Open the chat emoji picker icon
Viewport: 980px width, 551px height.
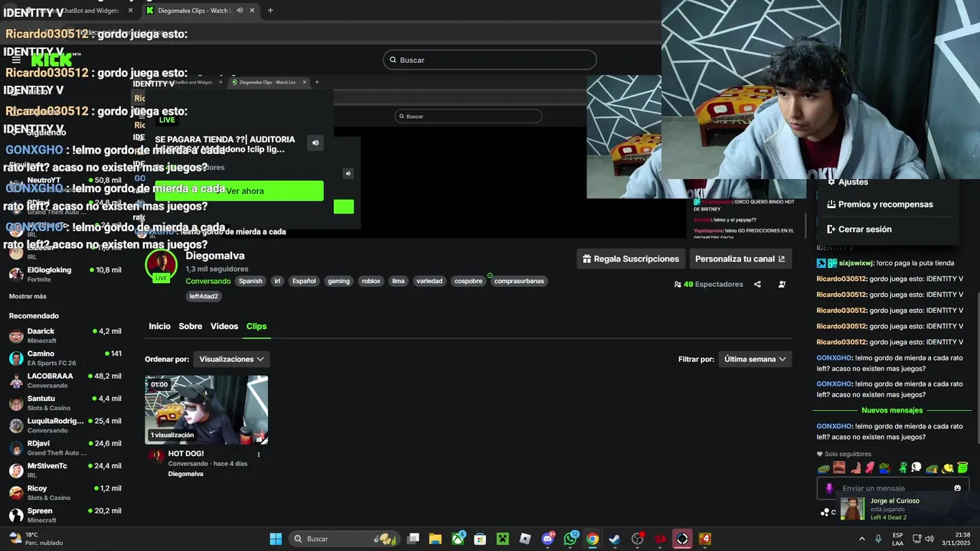tap(958, 488)
